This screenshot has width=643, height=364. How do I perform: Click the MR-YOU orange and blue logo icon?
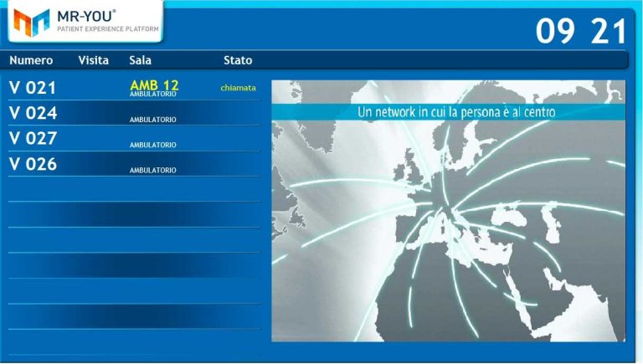[32, 22]
